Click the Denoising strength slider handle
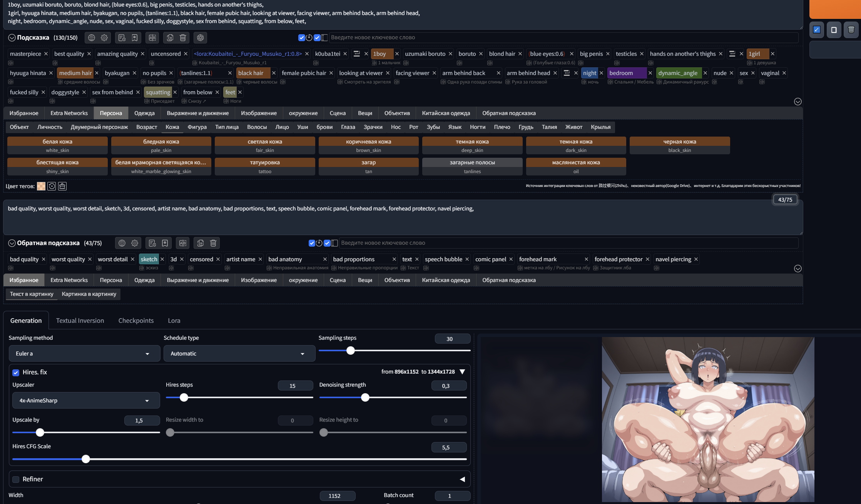The width and height of the screenshot is (861, 504). point(365,397)
